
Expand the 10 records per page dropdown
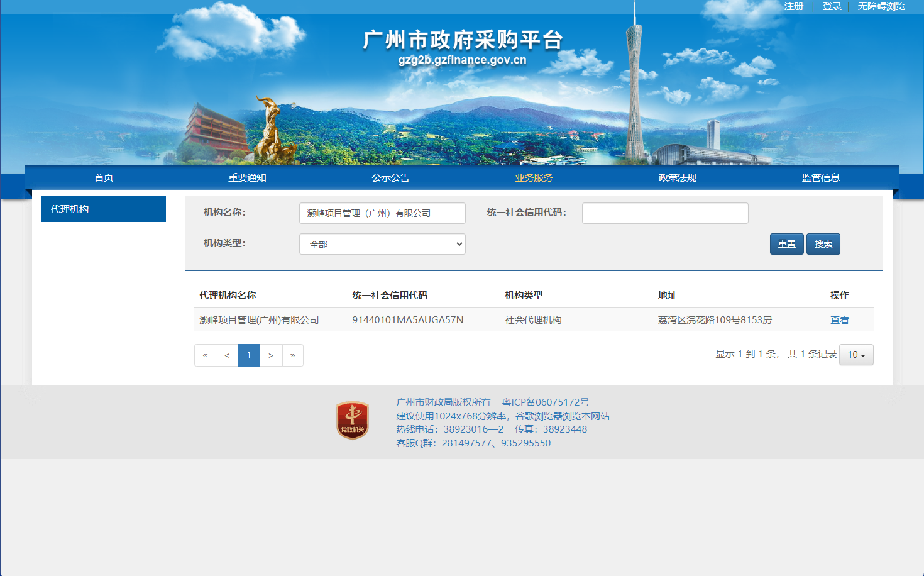pos(856,355)
